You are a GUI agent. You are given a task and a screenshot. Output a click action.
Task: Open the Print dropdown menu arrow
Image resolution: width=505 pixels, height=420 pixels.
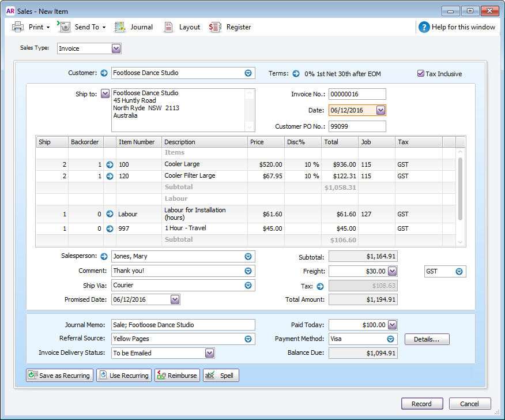[48, 27]
